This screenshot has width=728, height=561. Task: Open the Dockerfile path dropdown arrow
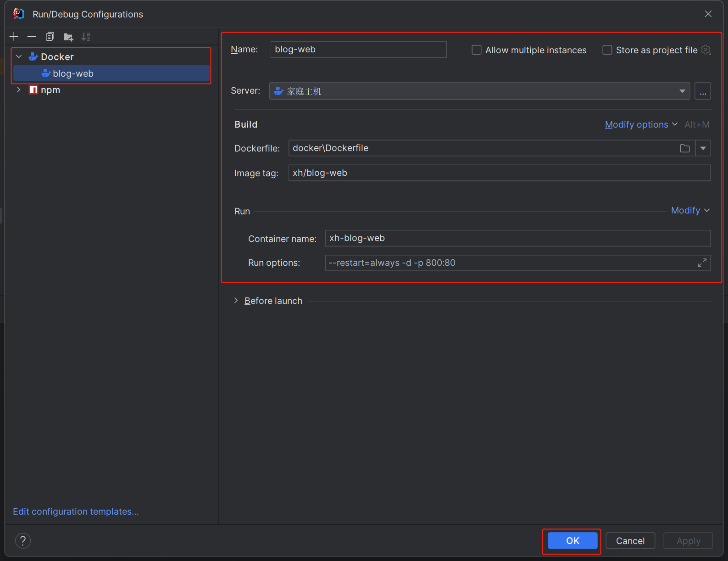(x=703, y=148)
